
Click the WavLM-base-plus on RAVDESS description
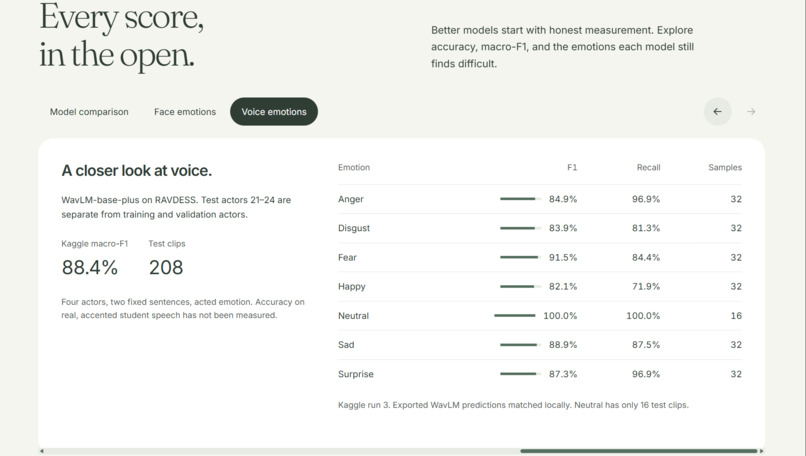pyautogui.click(x=176, y=207)
